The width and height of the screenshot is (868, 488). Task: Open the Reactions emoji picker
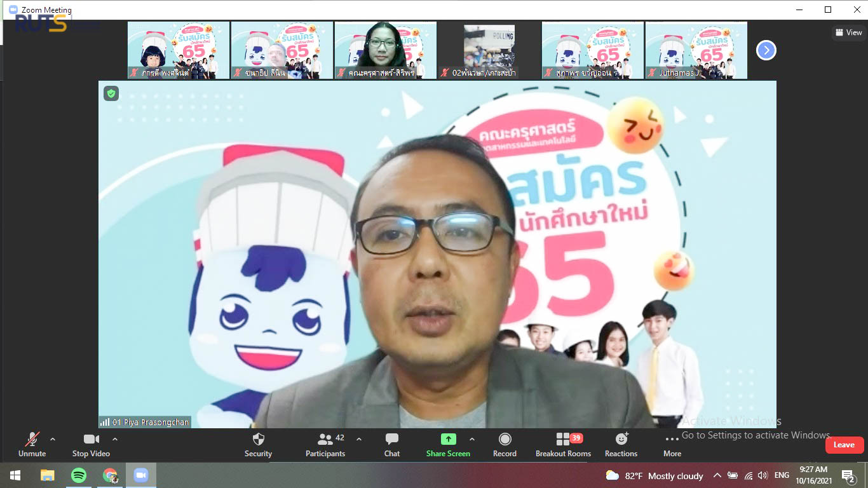coord(621,444)
